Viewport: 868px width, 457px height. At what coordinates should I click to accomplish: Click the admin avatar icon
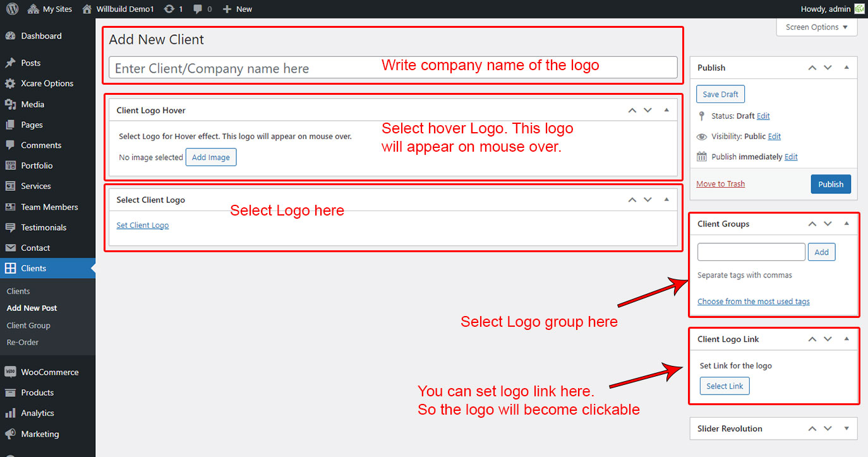tap(859, 9)
